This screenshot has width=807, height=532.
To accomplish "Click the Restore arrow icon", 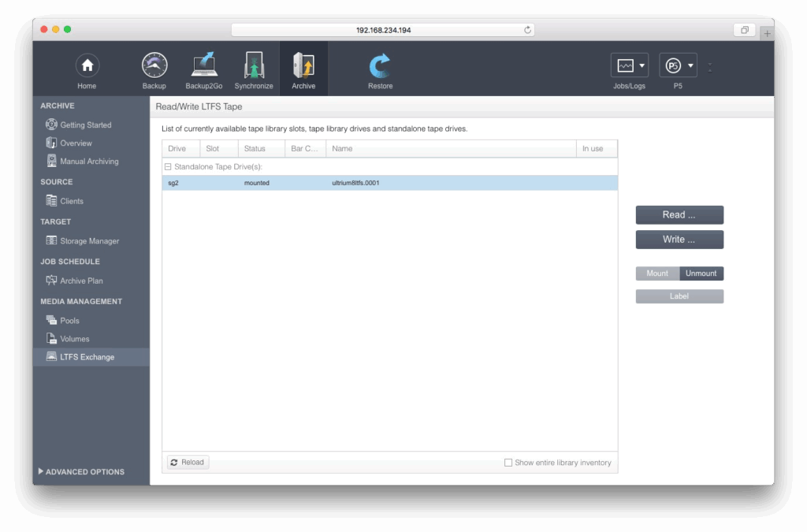I will [380, 66].
